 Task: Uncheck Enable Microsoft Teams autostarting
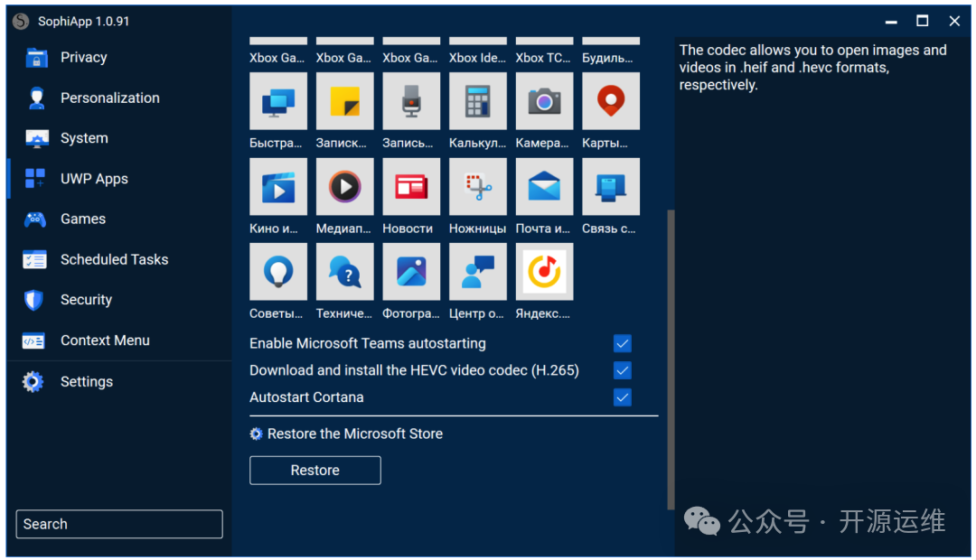coord(622,343)
